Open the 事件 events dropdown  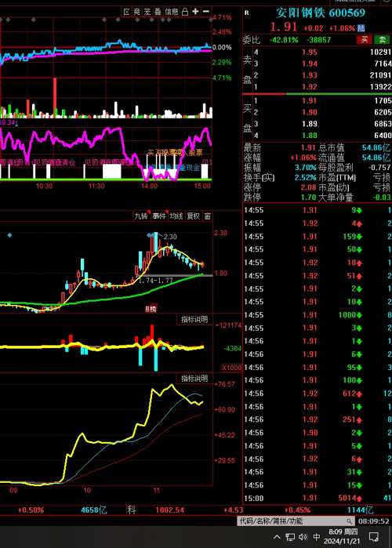(159, 216)
